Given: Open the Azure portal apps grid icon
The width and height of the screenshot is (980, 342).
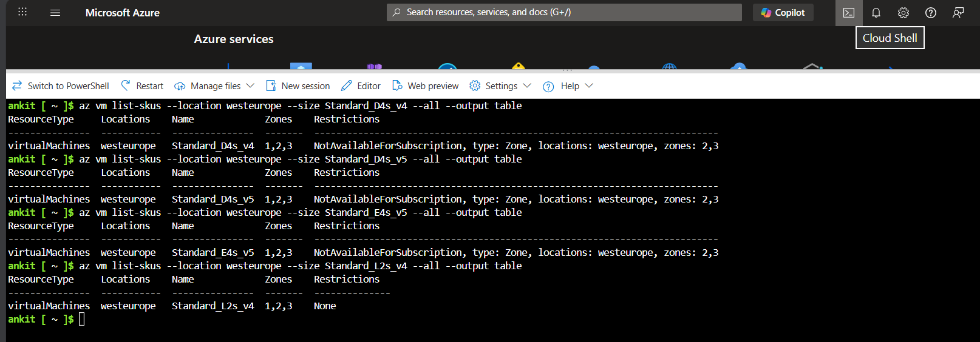Looking at the screenshot, I should 22,12.
